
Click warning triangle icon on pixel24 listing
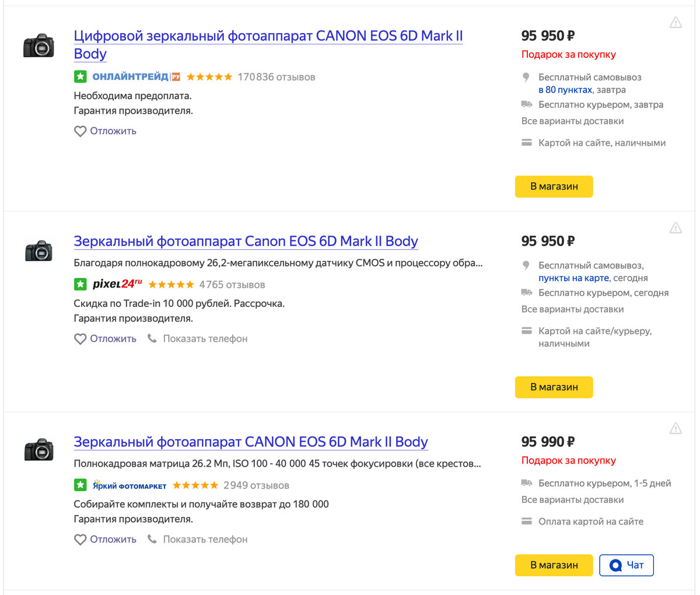tap(675, 228)
